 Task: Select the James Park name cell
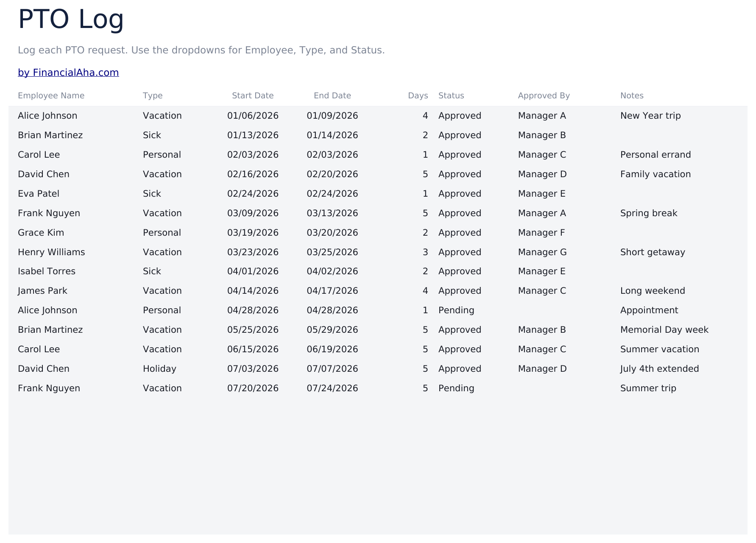pos(42,291)
